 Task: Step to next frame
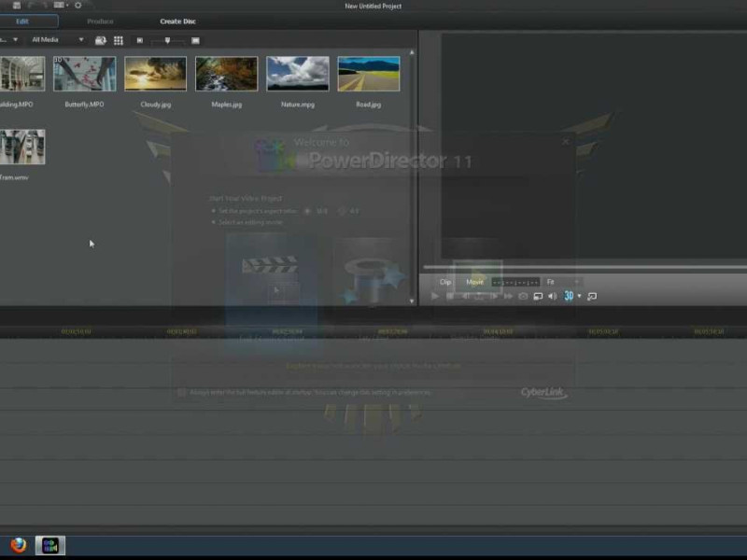point(494,296)
